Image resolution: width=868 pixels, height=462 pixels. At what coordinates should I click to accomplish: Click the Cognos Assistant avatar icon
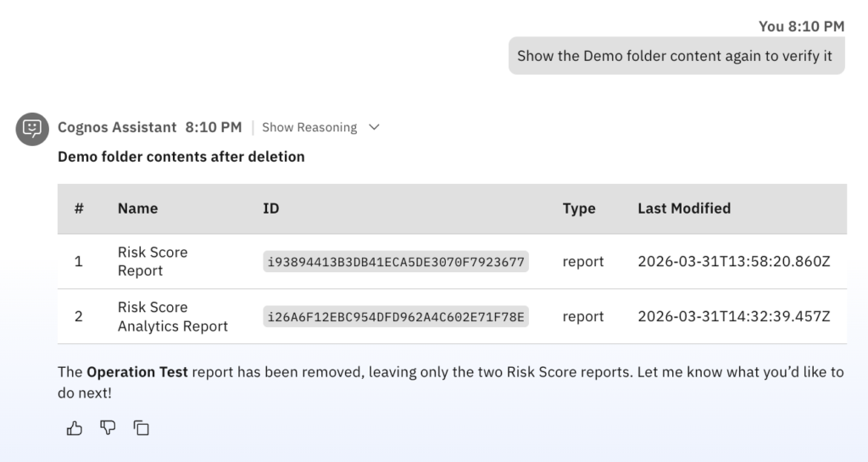click(32, 128)
